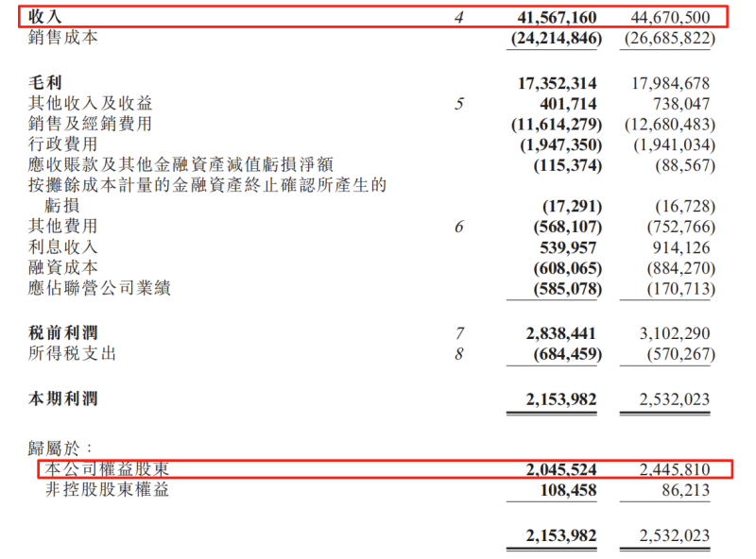
Task: Click the 融資成本 label
Action: pyautogui.click(x=62, y=267)
